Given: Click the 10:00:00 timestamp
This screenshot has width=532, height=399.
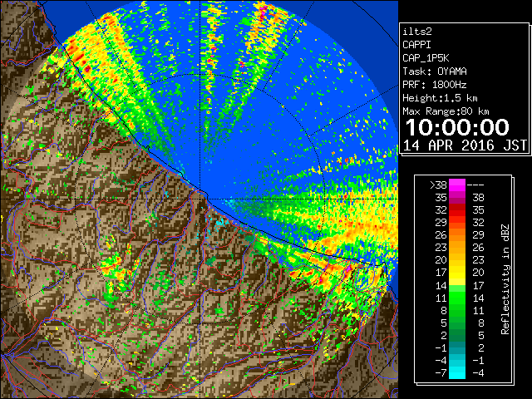Looking at the screenshot, I should [x=457, y=127].
